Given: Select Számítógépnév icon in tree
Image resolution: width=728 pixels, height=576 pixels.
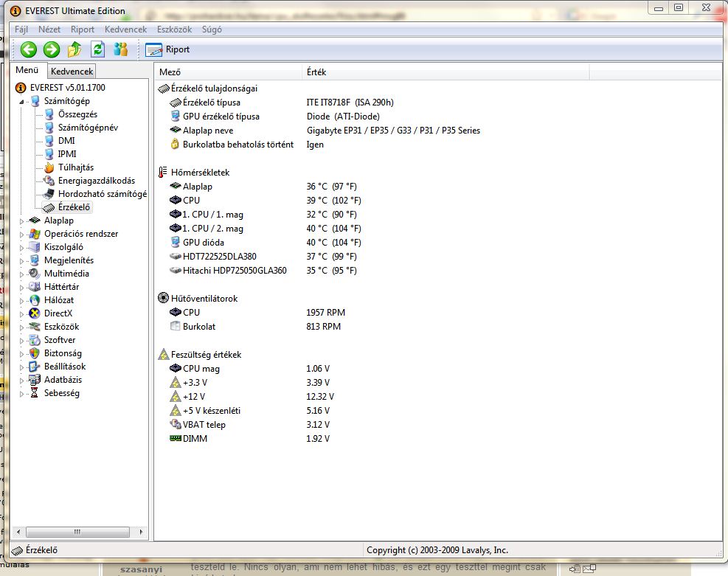Looking at the screenshot, I should 49,127.
